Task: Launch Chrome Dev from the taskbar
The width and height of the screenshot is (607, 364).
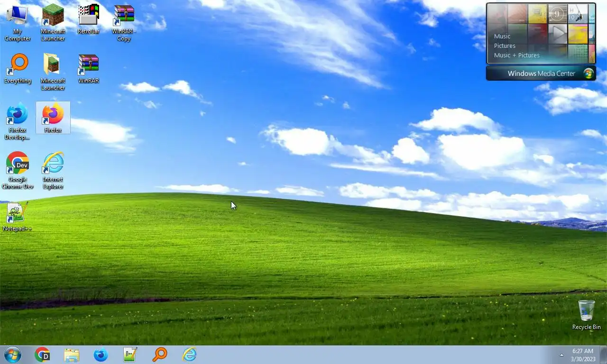Action: pos(42,355)
